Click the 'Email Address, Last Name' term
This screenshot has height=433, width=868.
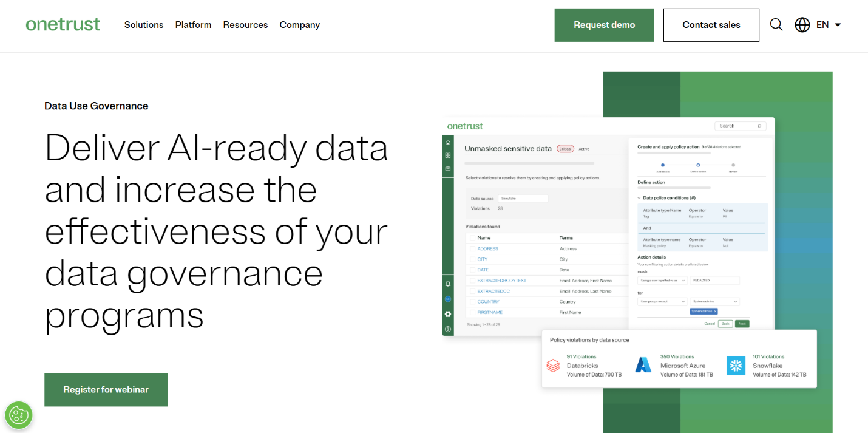[x=585, y=292]
